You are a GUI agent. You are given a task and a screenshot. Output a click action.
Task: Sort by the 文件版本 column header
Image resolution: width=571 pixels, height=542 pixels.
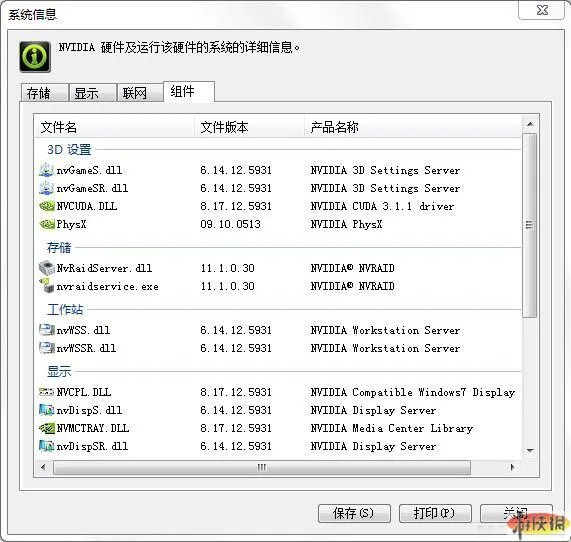tap(249, 127)
